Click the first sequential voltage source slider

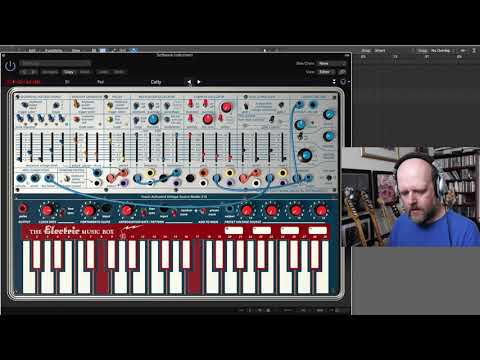21,147
